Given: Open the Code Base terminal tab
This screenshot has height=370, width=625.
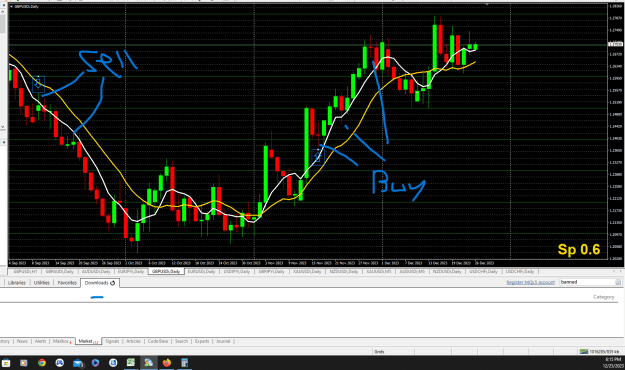Looking at the screenshot, I should [x=158, y=341].
